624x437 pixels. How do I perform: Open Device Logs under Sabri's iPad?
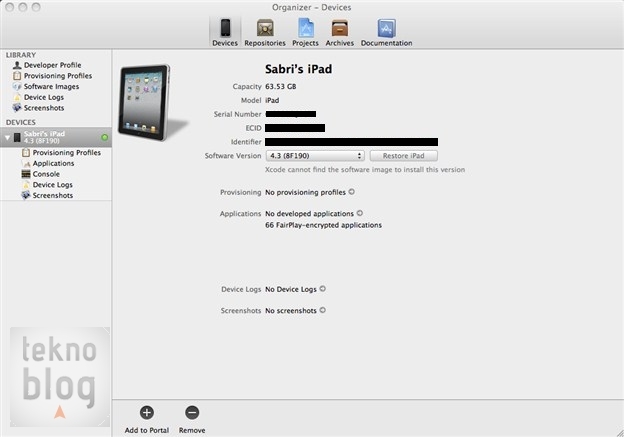(x=47, y=185)
